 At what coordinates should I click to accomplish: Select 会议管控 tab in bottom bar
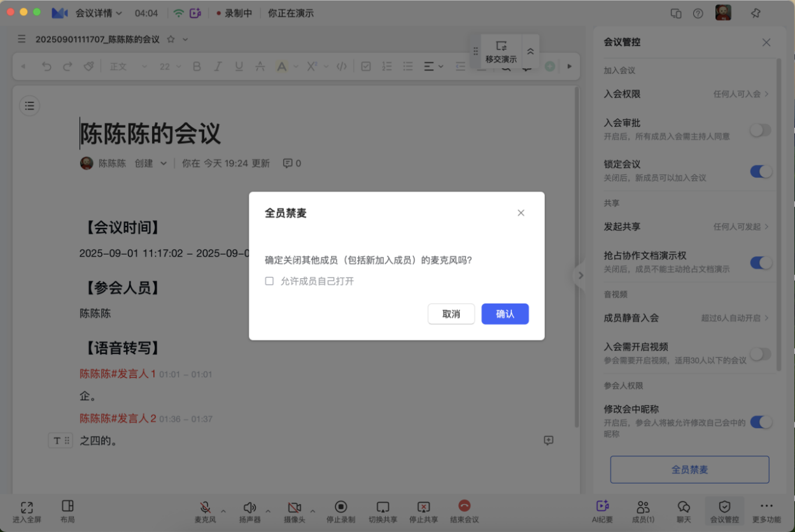click(724, 512)
